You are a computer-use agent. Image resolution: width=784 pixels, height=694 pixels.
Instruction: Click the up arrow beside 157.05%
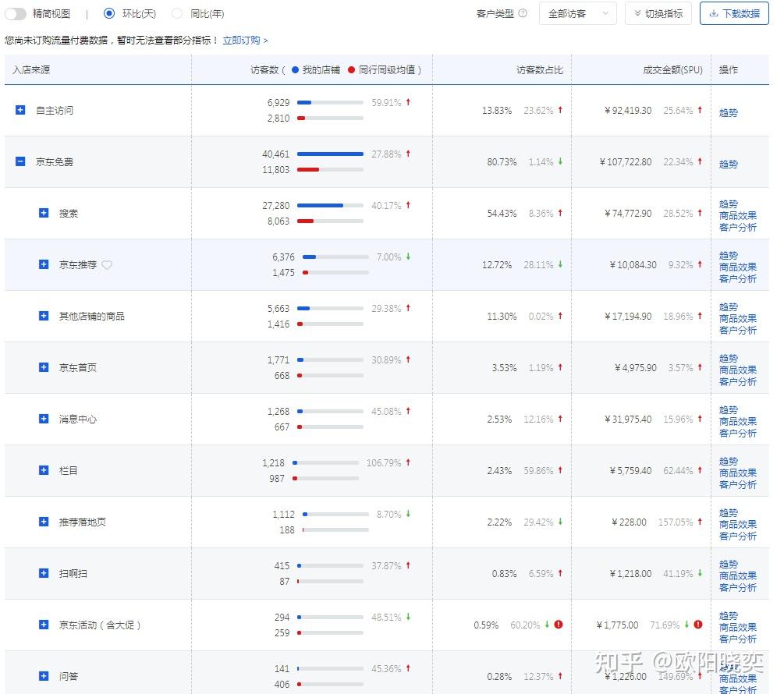click(x=700, y=522)
